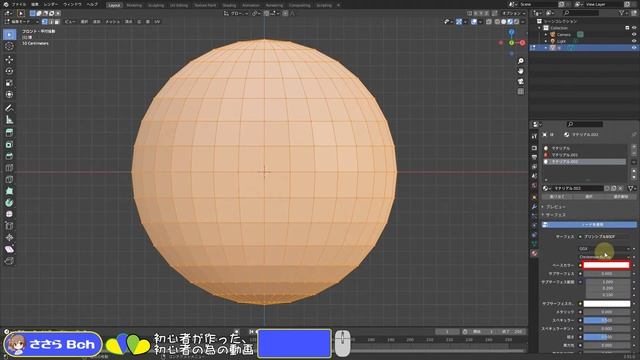Open Modifier properties wrench tab
640x360 pixels.
[x=534, y=207]
